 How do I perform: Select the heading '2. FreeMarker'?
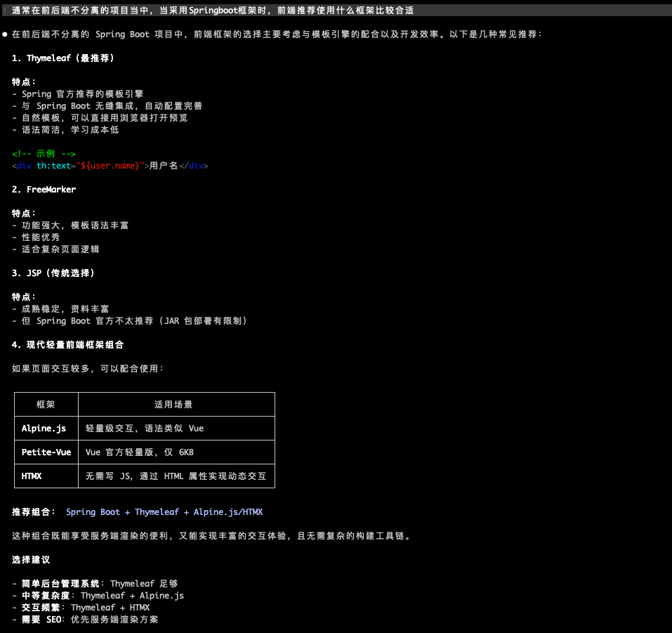(x=44, y=189)
